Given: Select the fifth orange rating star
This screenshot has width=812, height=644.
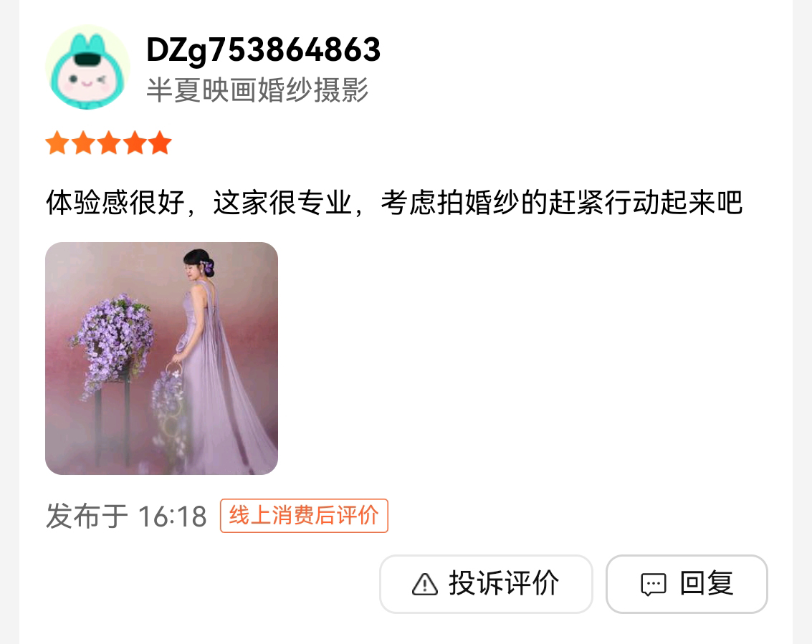Looking at the screenshot, I should click(x=160, y=143).
